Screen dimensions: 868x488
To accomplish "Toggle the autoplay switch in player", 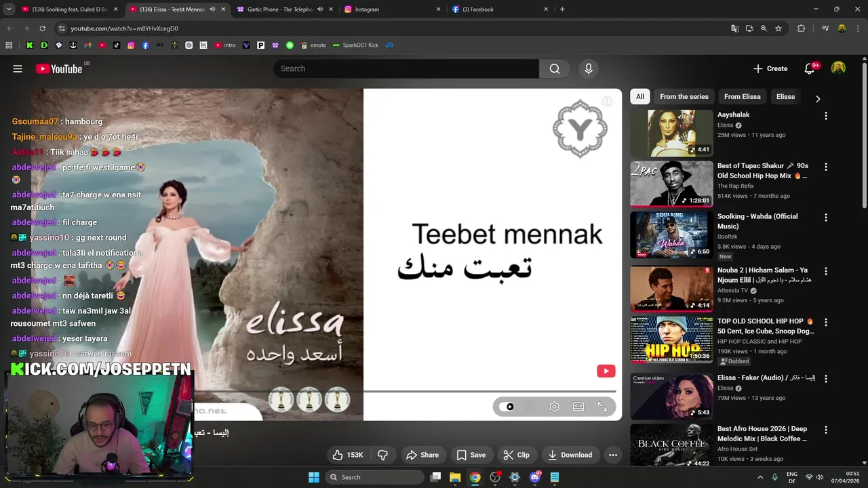I will (507, 407).
